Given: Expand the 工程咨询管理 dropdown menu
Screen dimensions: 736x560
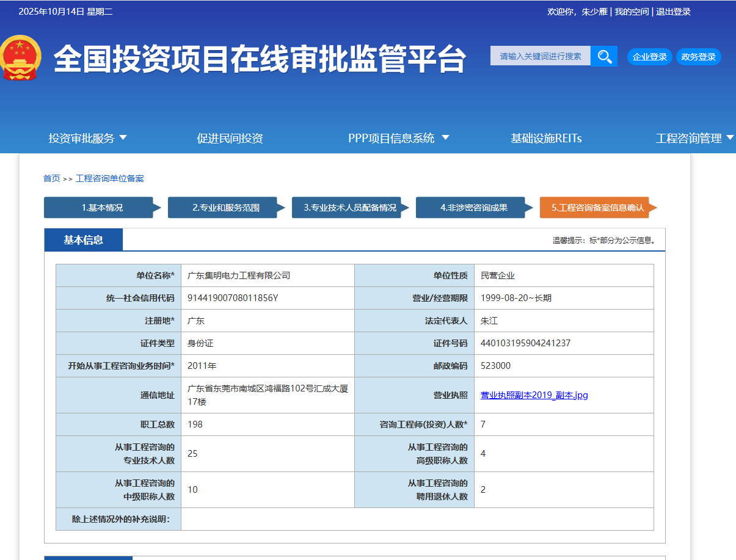Looking at the screenshot, I should 696,138.
